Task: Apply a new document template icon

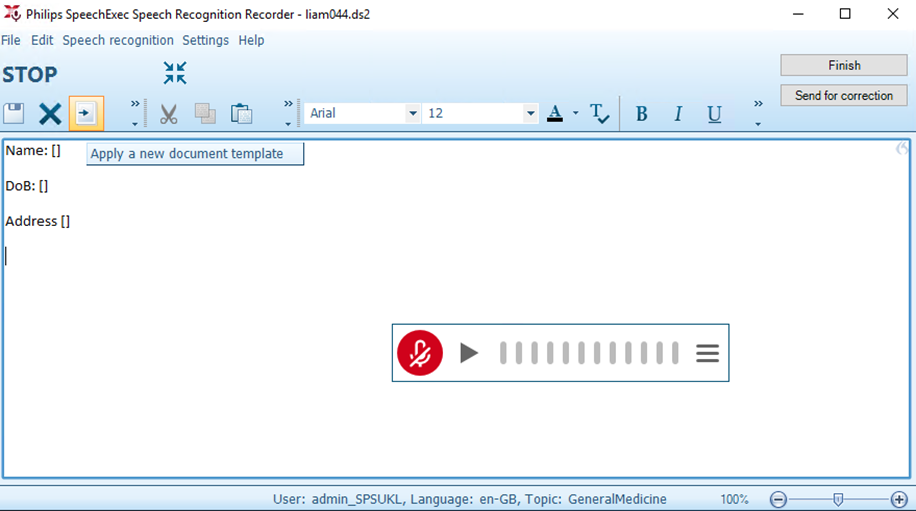Action: click(86, 113)
